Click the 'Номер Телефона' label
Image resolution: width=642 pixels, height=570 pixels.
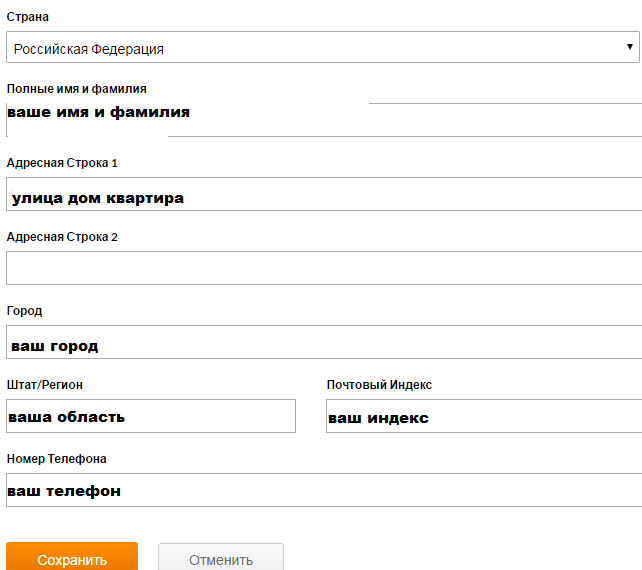pos(57,459)
